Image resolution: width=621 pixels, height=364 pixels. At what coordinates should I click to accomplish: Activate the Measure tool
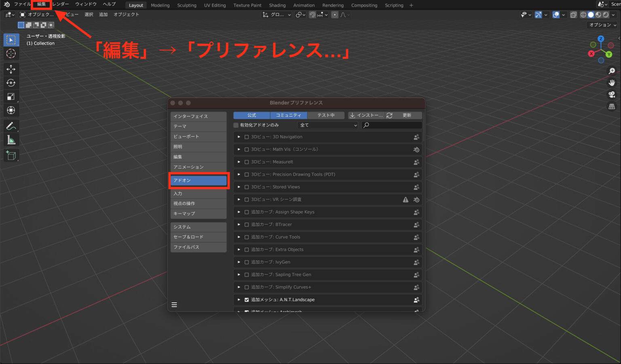click(x=11, y=139)
